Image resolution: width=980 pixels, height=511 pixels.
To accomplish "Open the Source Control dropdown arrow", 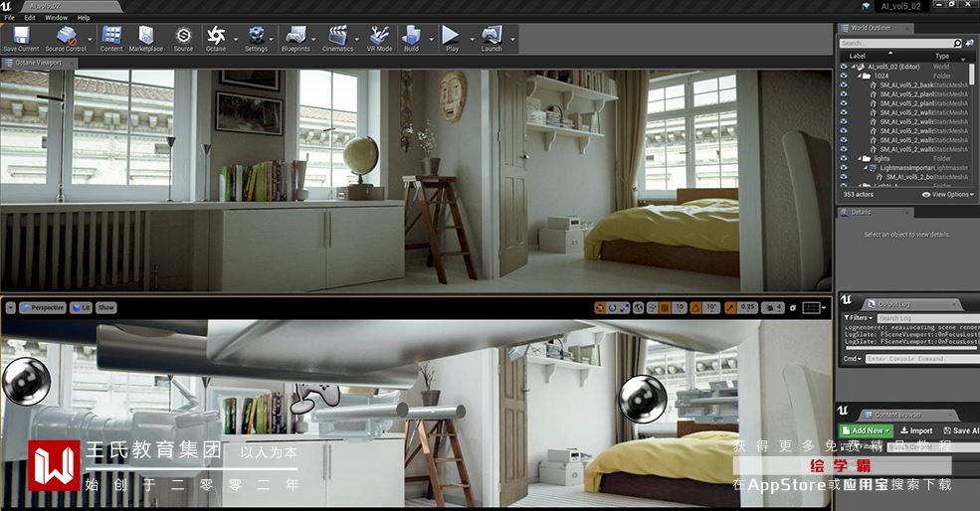I will click(x=91, y=39).
